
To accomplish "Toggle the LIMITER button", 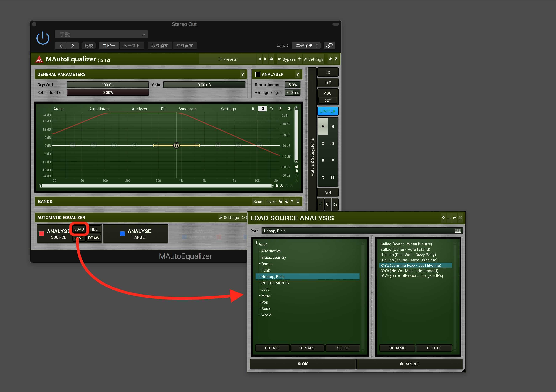I will 327,111.
